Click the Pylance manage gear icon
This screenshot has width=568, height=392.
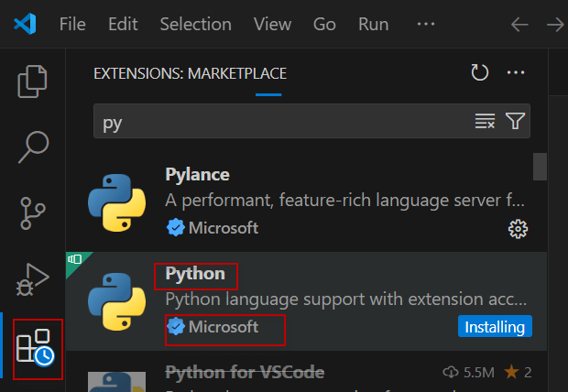tap(518, 227)
